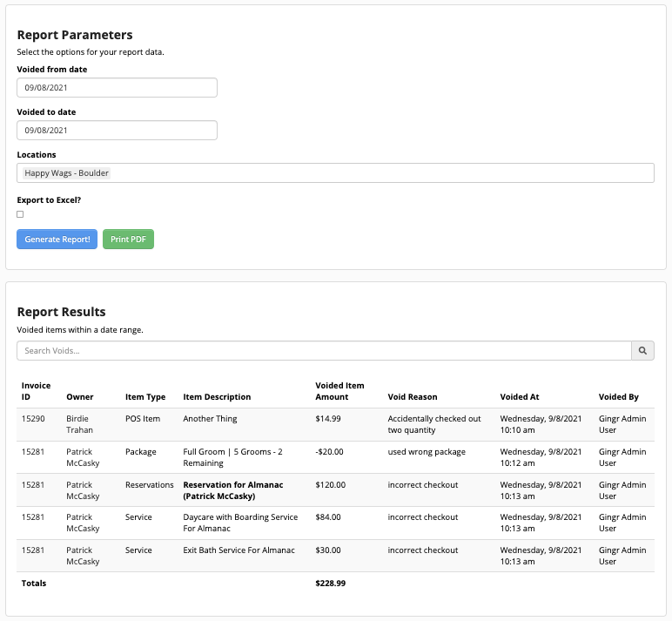Screen dimensions: 672x621
Task: Click the $84.00 amount
Action: click(x=328, y=516)
